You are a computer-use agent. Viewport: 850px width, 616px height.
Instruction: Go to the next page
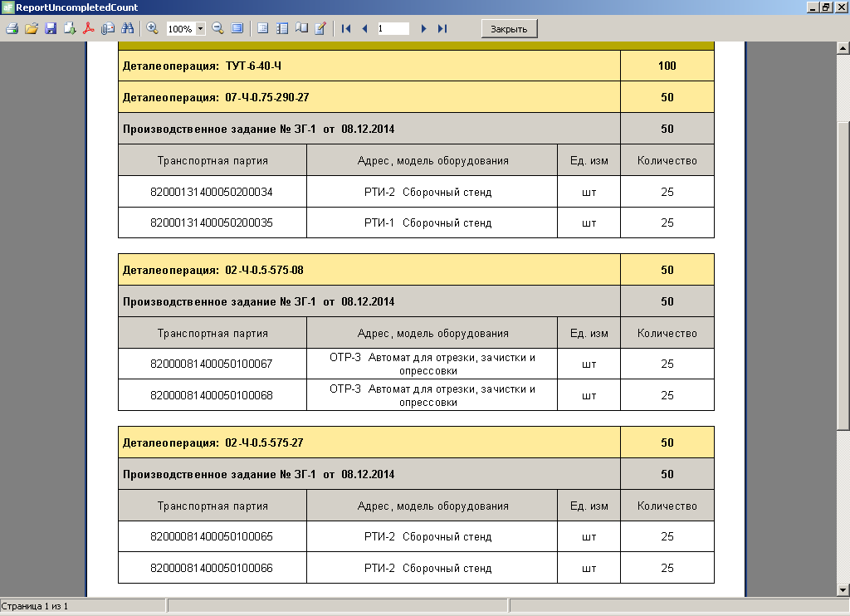pyautogui.click(x=423, y=29)
